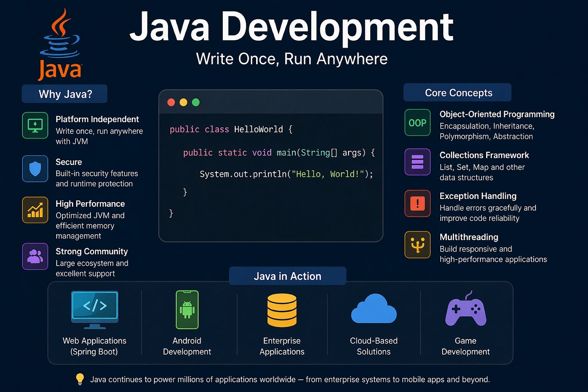Click the Secure heading text
This screenshot has width=588, height=392.
69,162
